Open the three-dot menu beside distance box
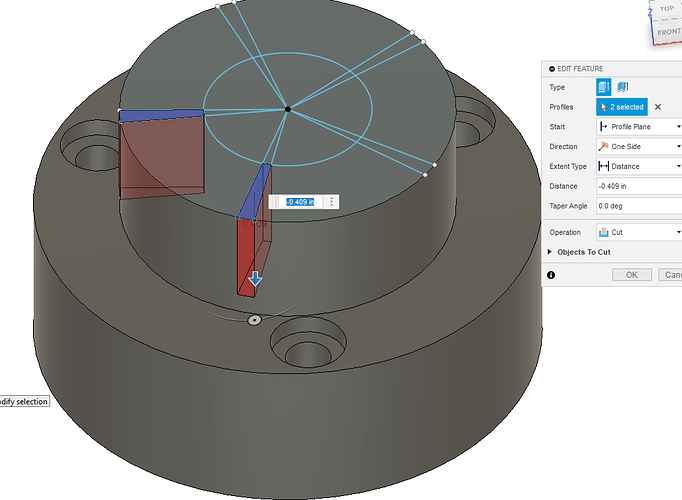The height and width of the screenshot is (500, 682). tap(331, 202)
